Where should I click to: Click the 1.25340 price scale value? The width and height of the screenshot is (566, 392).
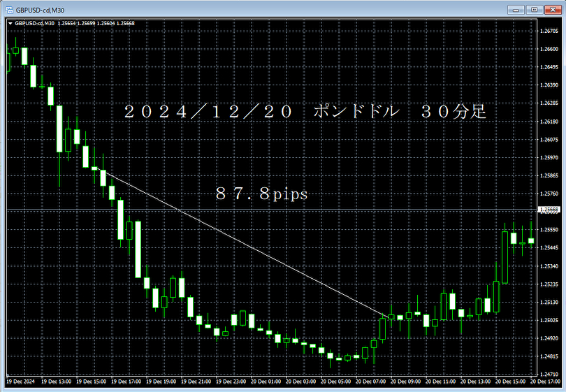coord(549,266)
